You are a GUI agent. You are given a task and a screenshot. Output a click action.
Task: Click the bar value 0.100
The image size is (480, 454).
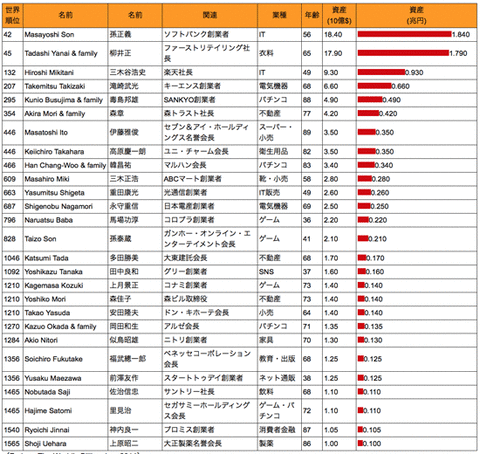click(372, 443)
